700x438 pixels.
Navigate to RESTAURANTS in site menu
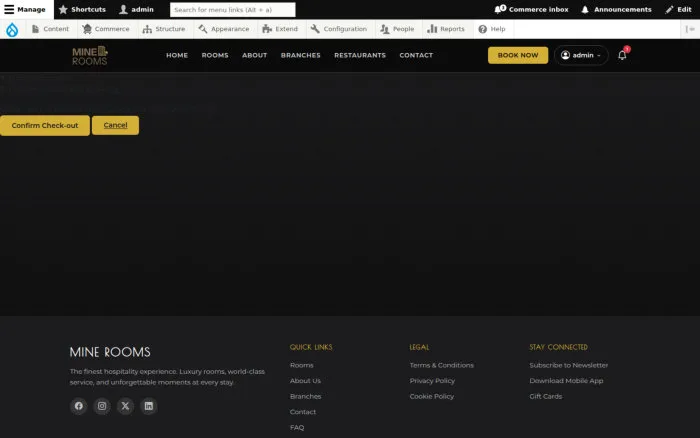360,55
